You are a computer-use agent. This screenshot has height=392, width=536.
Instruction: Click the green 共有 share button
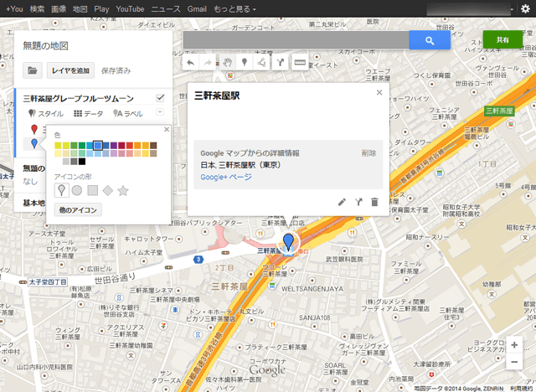502,39
